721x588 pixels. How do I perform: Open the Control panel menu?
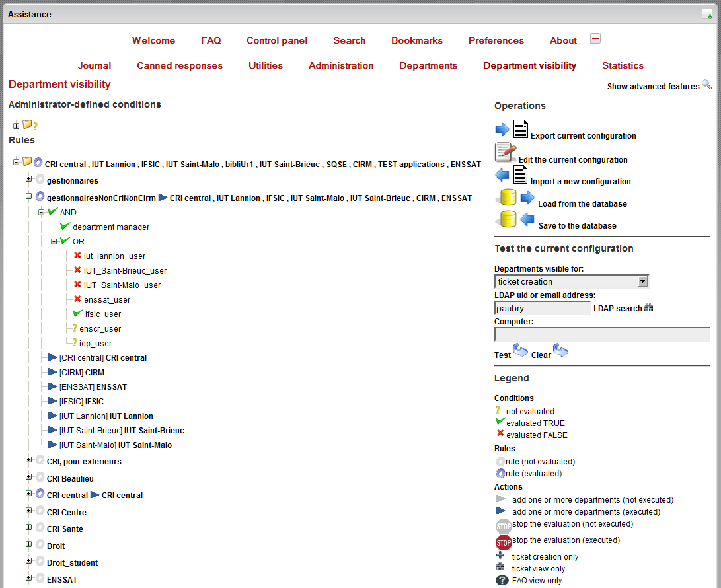[x=277, y=40]
